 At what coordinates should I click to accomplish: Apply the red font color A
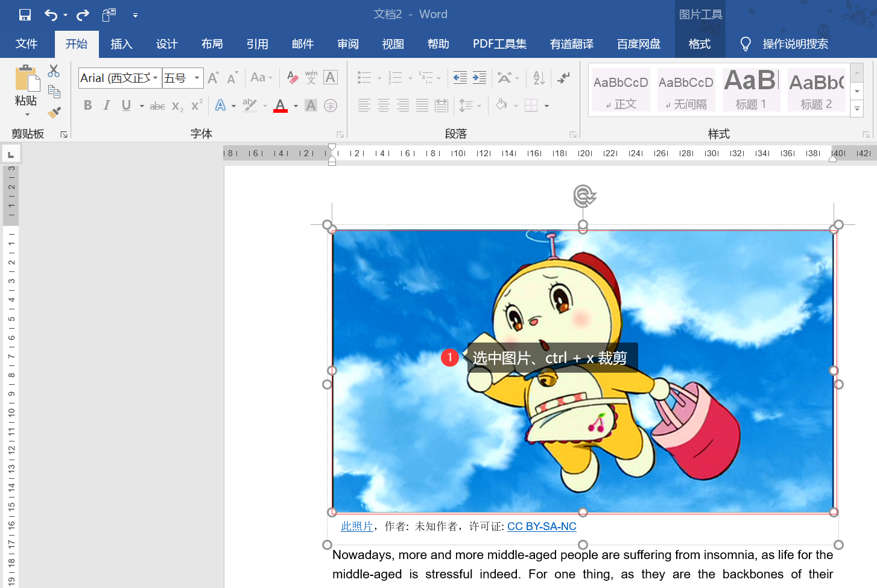pyautogui.click(x=280, y=106)
